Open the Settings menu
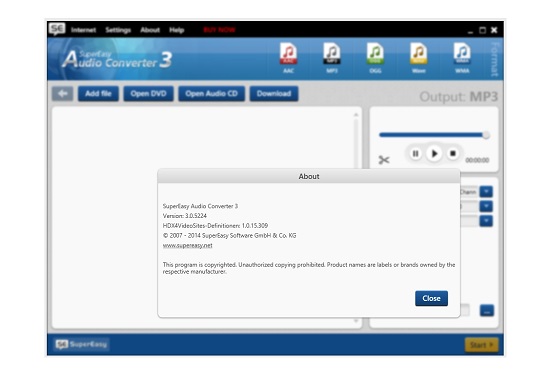This screenshot has height=374, width=550. coord(118,30)
